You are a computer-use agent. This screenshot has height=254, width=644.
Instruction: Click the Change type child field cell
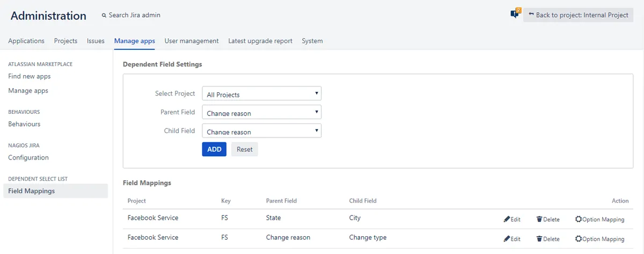pyautogui.click(x=368, y=237)
